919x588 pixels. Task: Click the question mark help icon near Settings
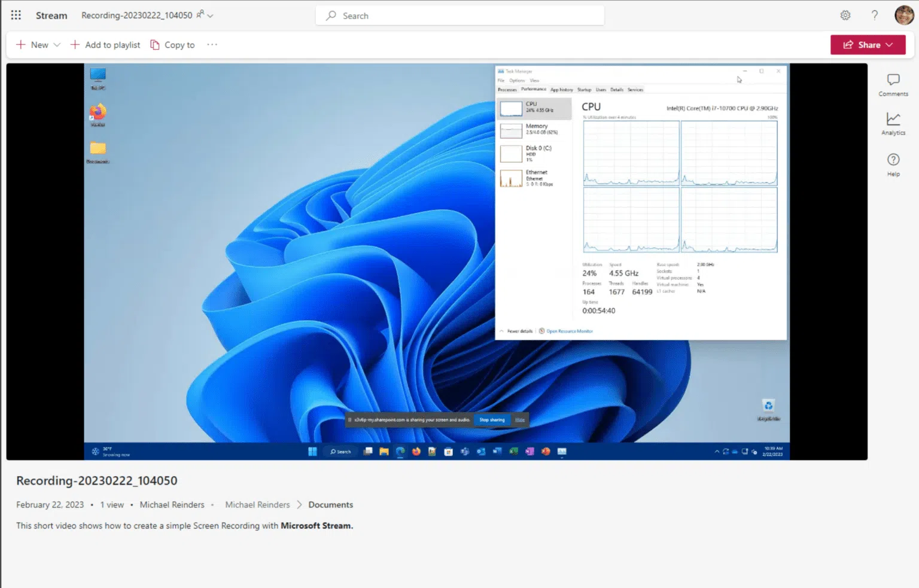coord(874,15)
